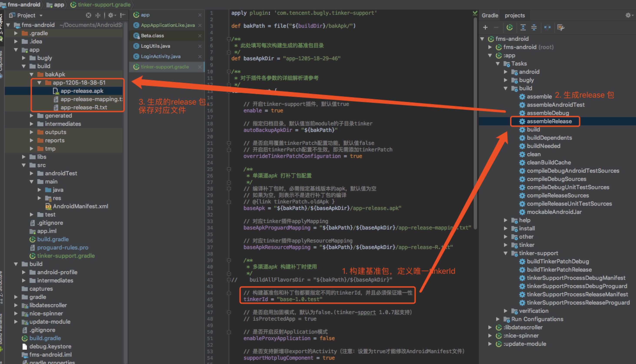This screenshot has width=636, height=364.
Task: Collapse the tinker-support task group
Action: 506,253
